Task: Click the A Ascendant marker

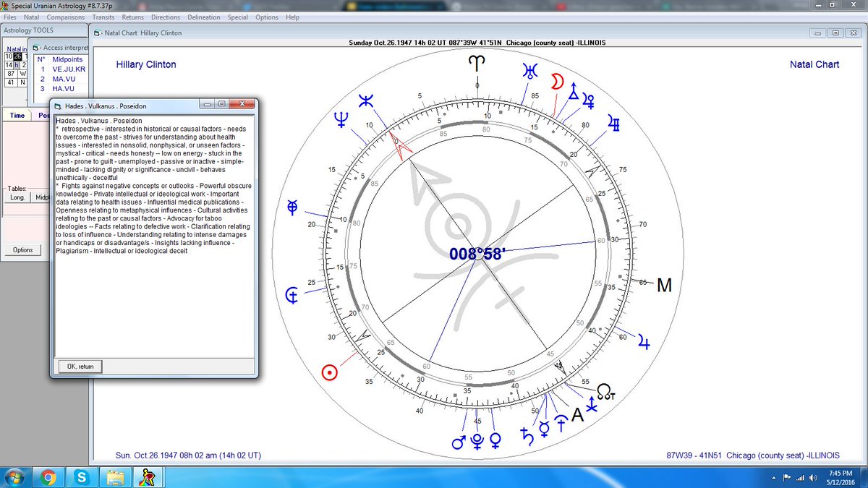Action: tap(577, 414)
